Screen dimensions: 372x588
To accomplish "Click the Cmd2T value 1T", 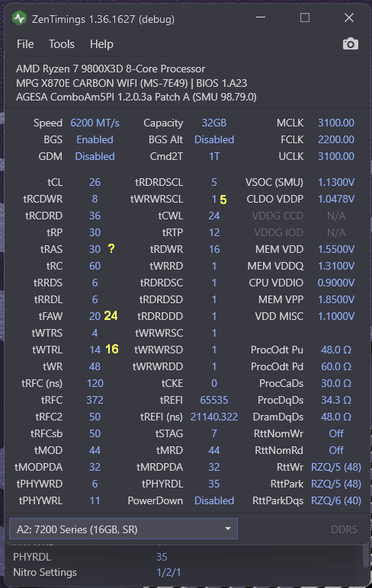I will 214,156.
